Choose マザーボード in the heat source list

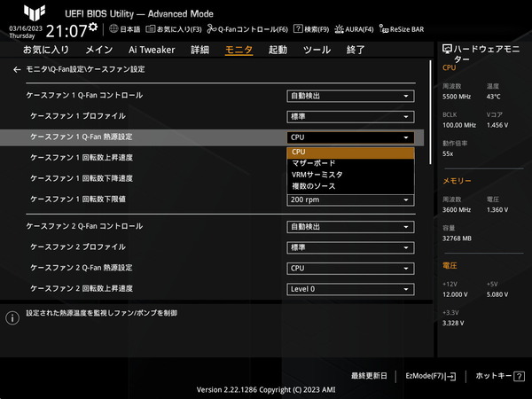pos(350,163)
